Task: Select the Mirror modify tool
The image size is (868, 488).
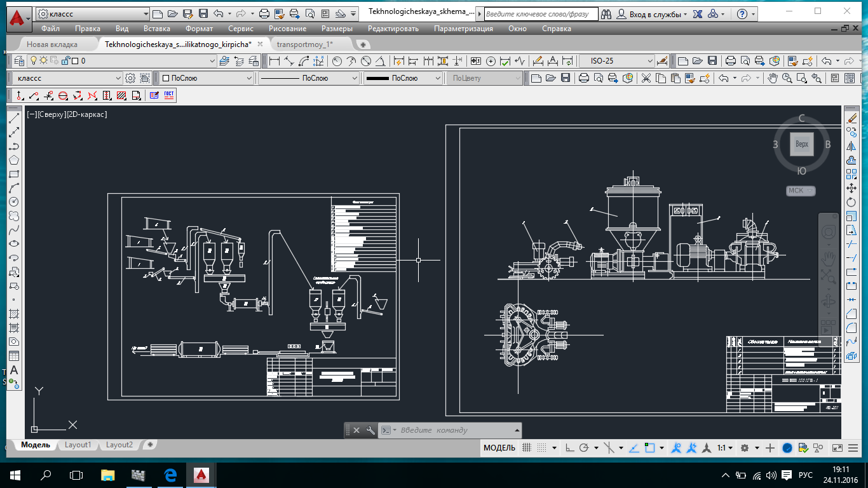Action: point(852,146)
